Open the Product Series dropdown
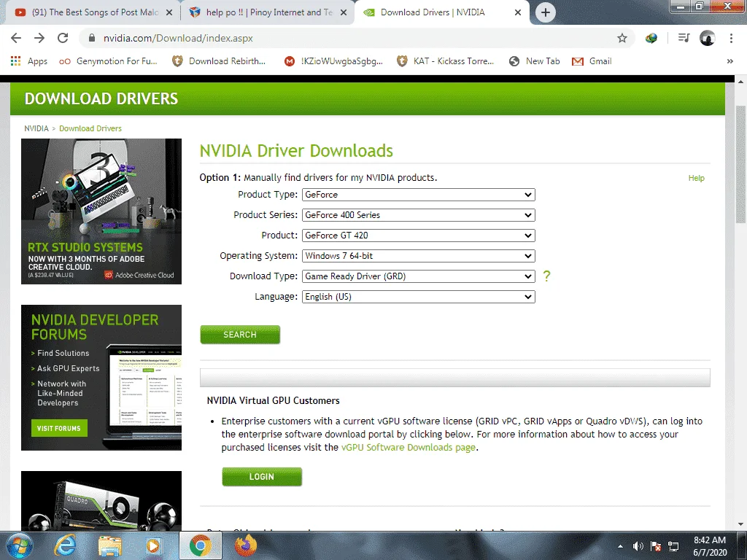The width and height of the screenshot is (747, 560). (418, 215)
